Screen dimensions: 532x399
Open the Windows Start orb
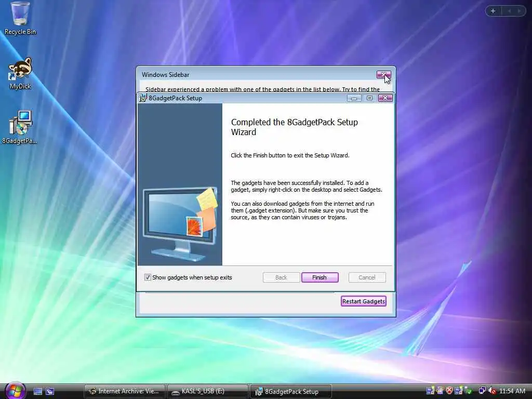(x=15, y=390)
